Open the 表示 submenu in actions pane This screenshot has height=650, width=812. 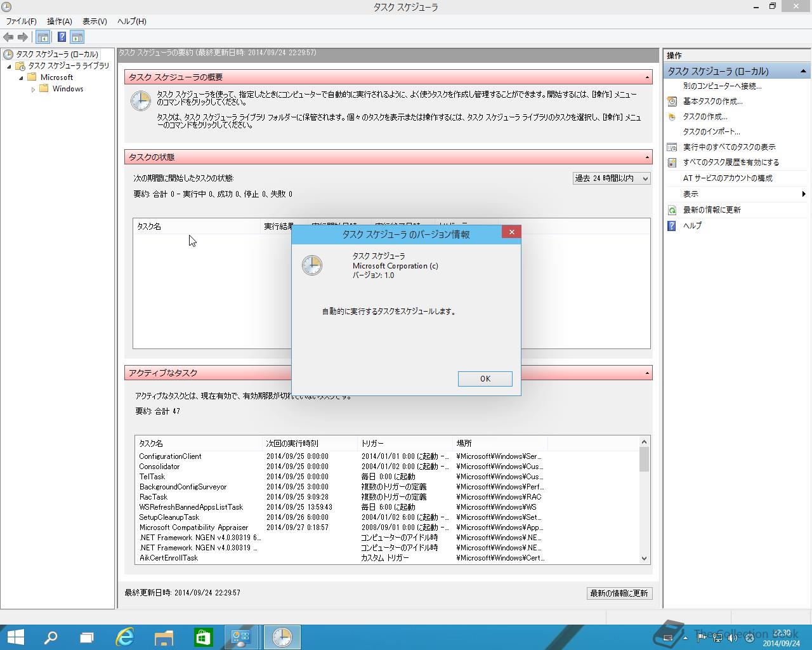737,194
